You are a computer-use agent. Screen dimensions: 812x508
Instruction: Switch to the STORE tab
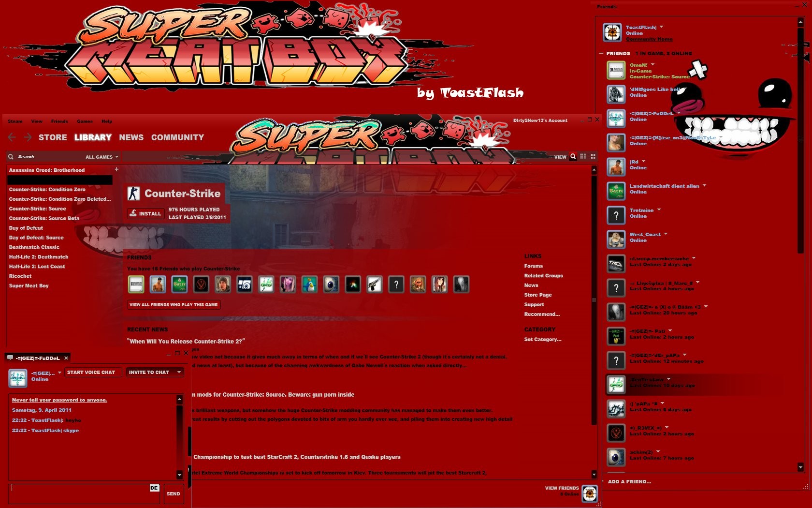click(x=53, y=137)
